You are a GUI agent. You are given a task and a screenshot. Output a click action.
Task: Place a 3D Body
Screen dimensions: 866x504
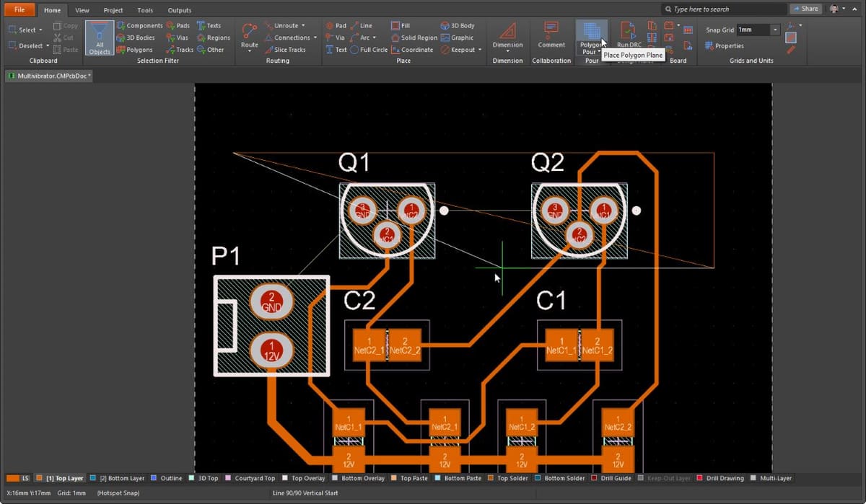[457, 25]
